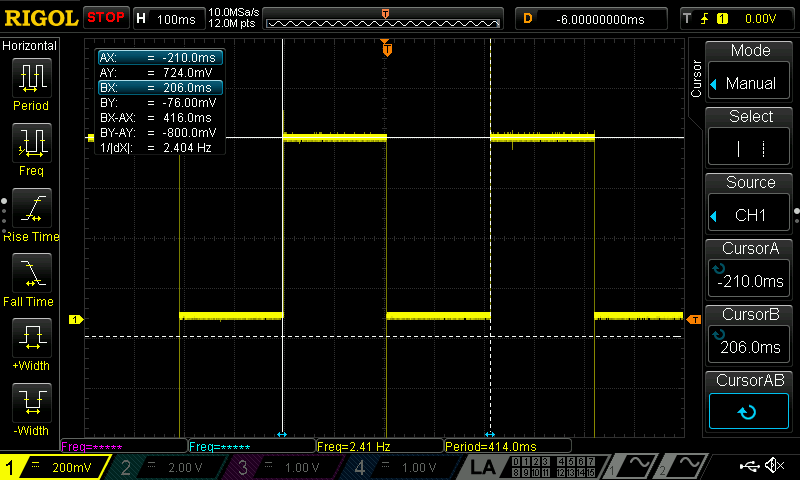Open the Mode Manual dropdown
The height and width of the screenshot is (480, 800).
tap(748, 83)
